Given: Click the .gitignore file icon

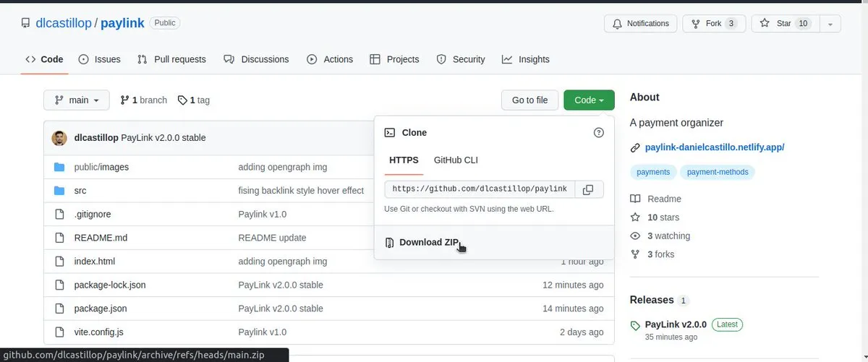Looking at the screenshot, I should 59,214.
